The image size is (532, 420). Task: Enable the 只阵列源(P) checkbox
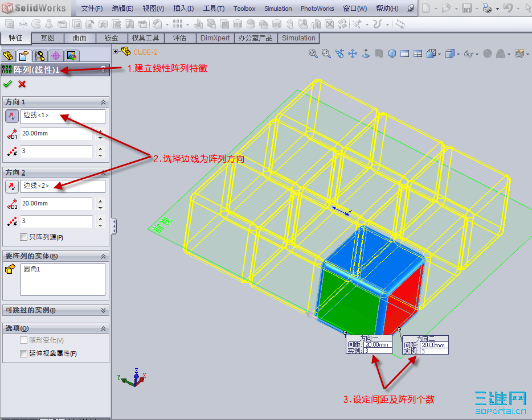coord(23,237)
